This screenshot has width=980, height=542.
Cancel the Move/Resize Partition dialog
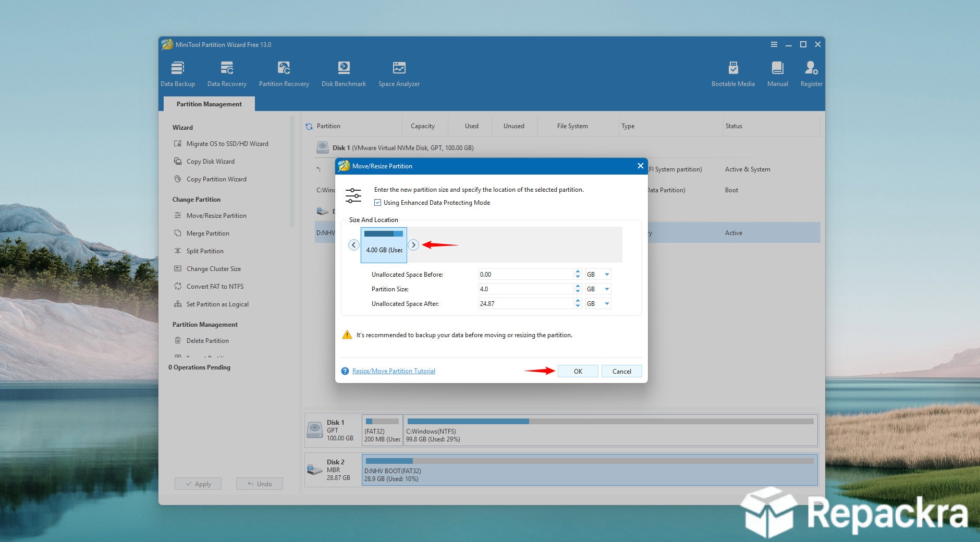click(x=621, y=371)
